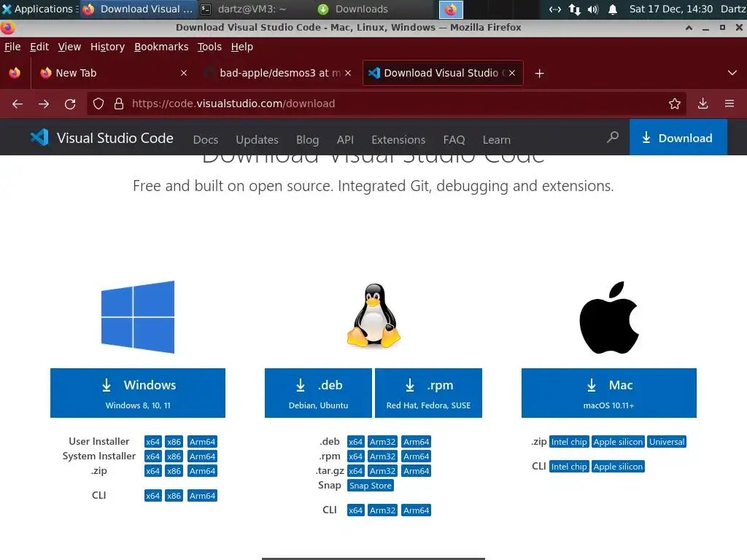Open the Firefox hamburger application menu
Image resolution: width=747 pixels, height=560 pixels.
(x=729, y=104)
